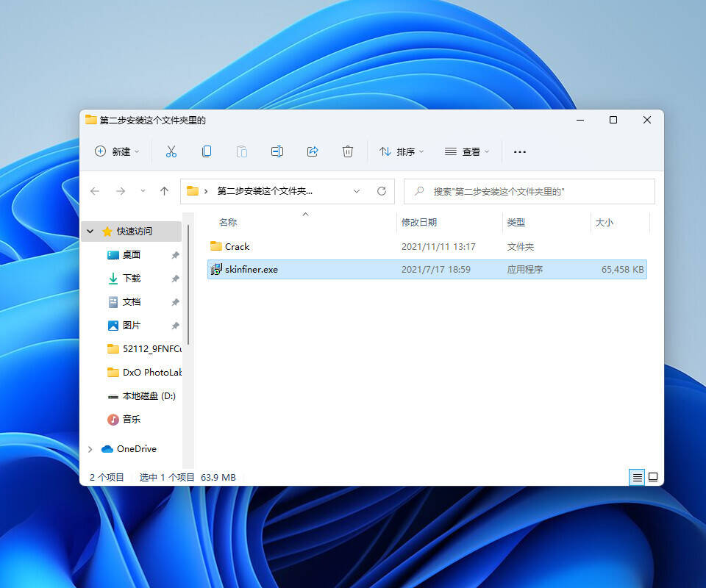Sort files by 修改日期 column

click(x=419, y=223)
